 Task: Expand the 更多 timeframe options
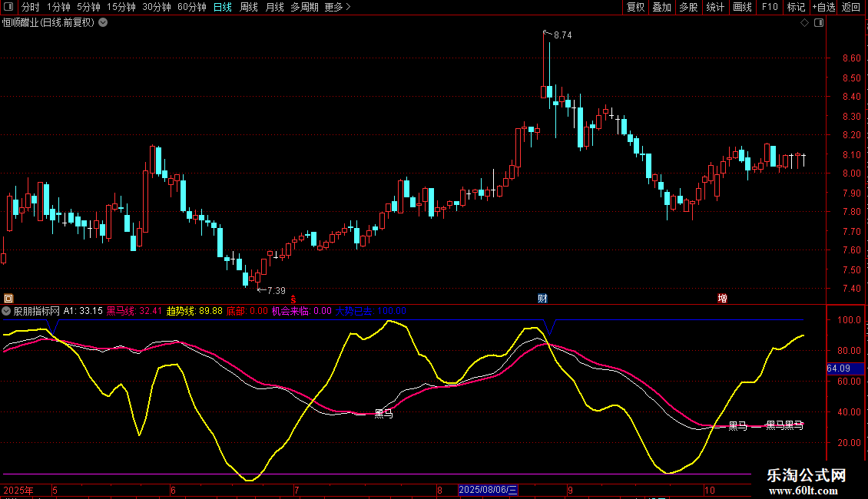coord(337,8)
